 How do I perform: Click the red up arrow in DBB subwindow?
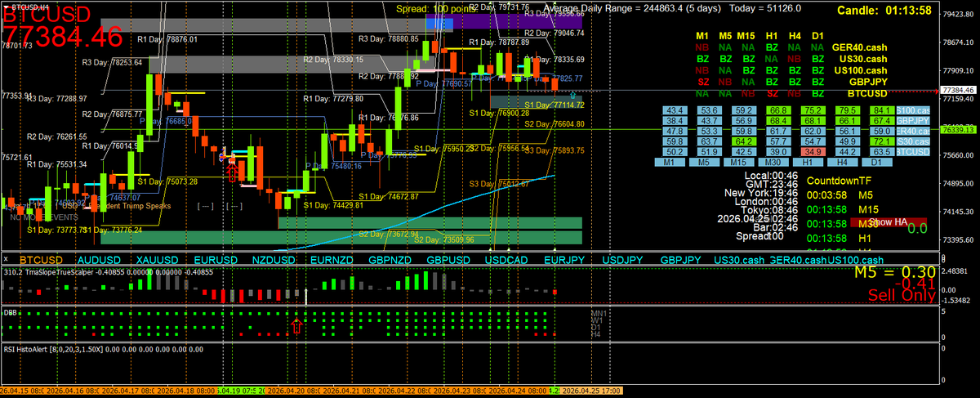[296, 326]
